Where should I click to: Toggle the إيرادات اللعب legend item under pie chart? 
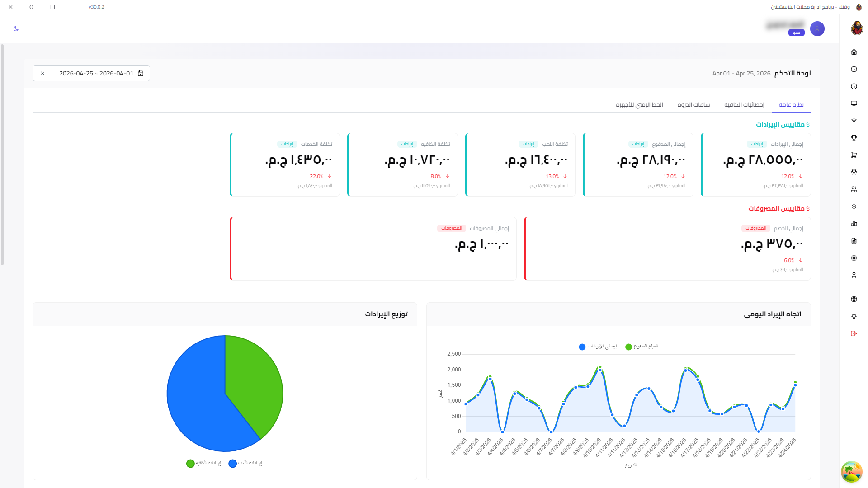(x=245, y=463)
